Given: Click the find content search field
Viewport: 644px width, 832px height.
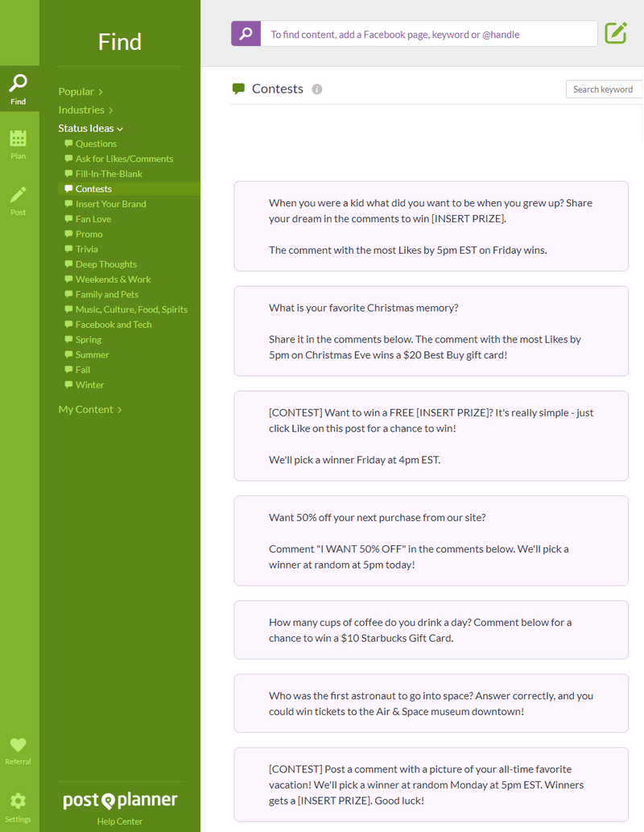Looking at the screenshot, I should click(428, 34).
